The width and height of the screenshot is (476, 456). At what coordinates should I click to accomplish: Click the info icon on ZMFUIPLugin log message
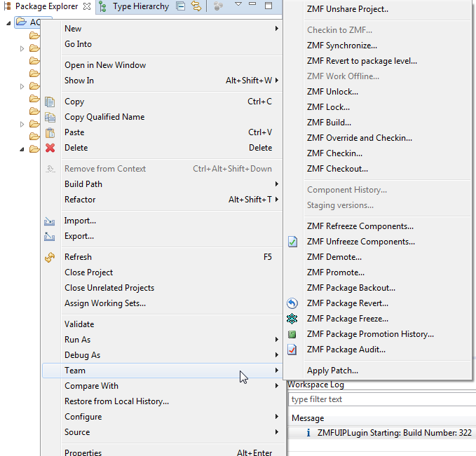pyautogui.click(x=308, y=433)
